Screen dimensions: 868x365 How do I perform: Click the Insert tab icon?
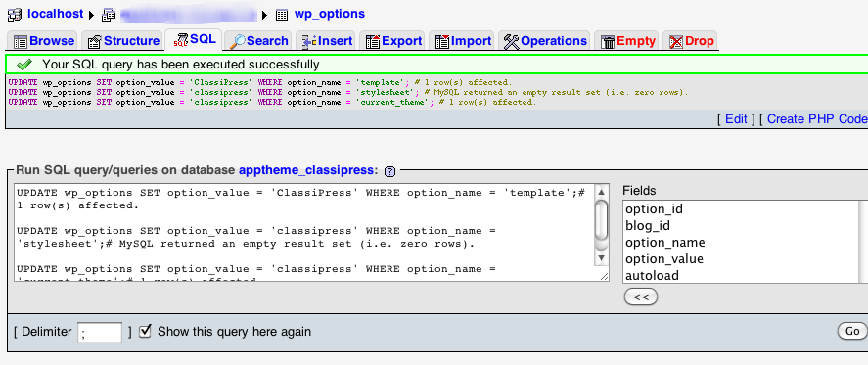coord(309,41)
